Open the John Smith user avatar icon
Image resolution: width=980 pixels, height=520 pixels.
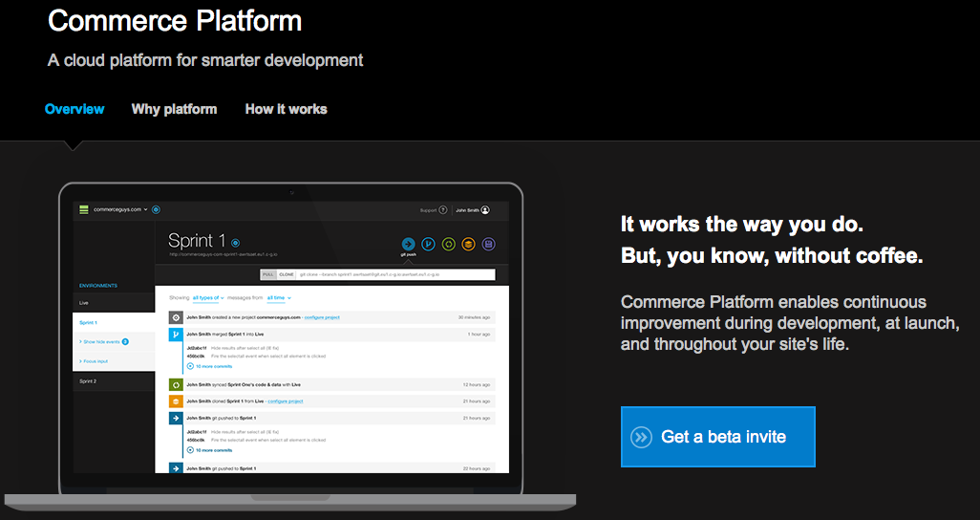pyautogui.click(x=485, y=210)
